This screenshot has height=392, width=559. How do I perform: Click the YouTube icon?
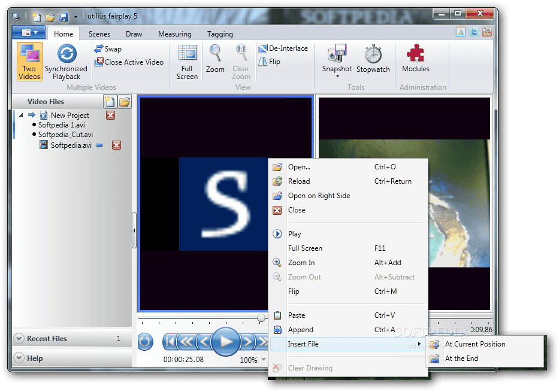(x=487, y=32)
